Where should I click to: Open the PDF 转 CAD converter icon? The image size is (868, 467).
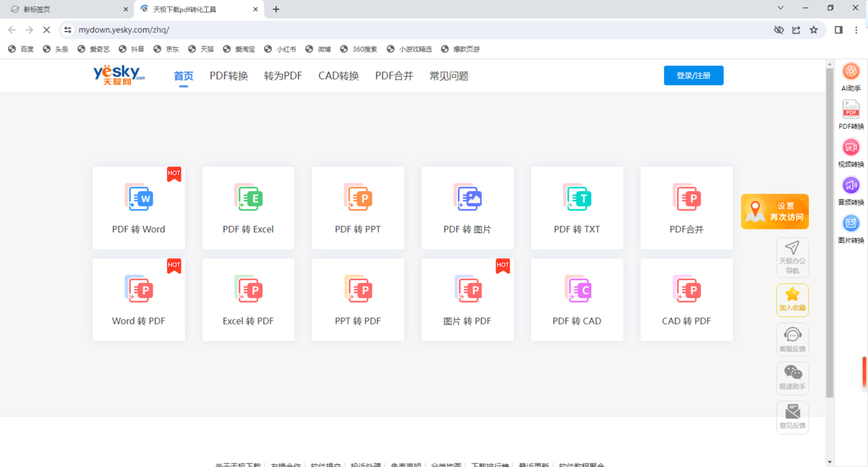point(577,289)
